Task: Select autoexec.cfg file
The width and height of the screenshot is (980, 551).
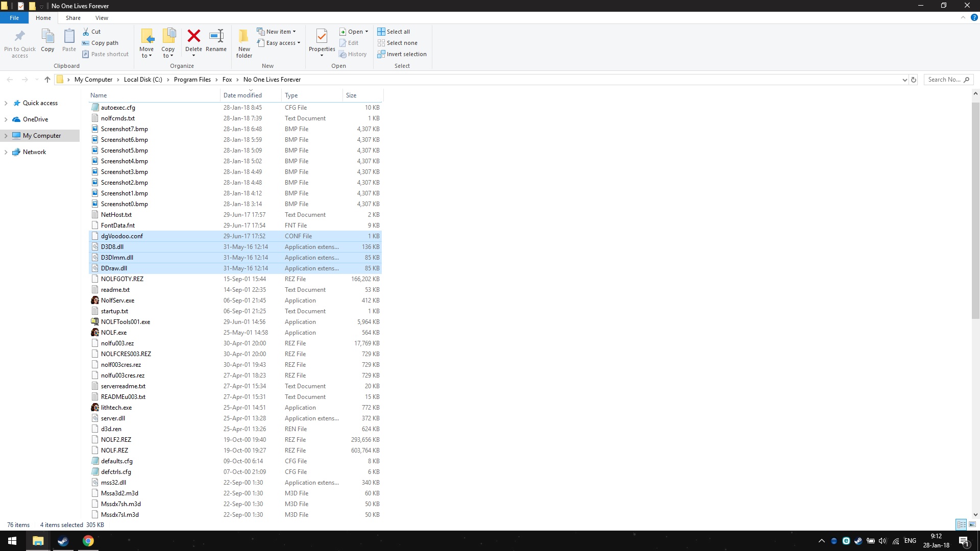Action: (235, 108)
